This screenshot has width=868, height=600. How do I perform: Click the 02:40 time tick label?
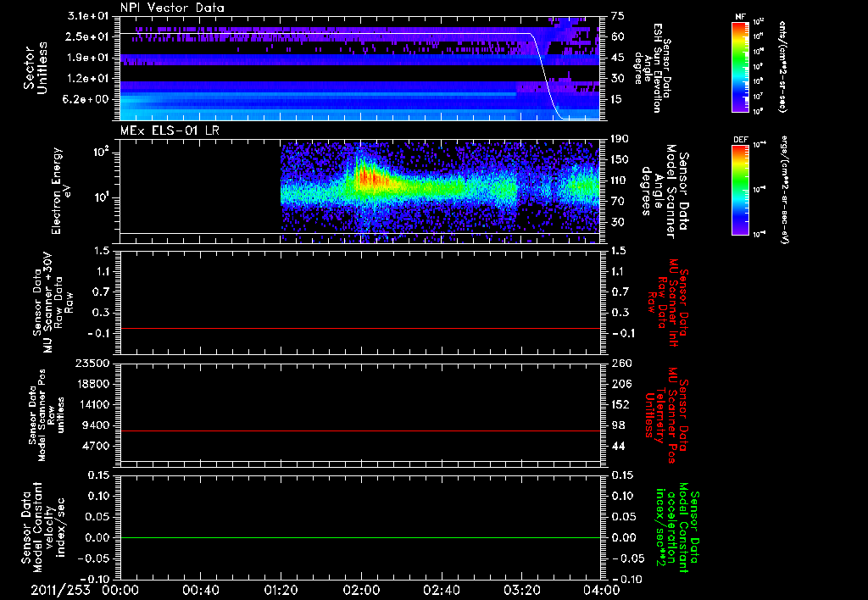tap(441, 590)
